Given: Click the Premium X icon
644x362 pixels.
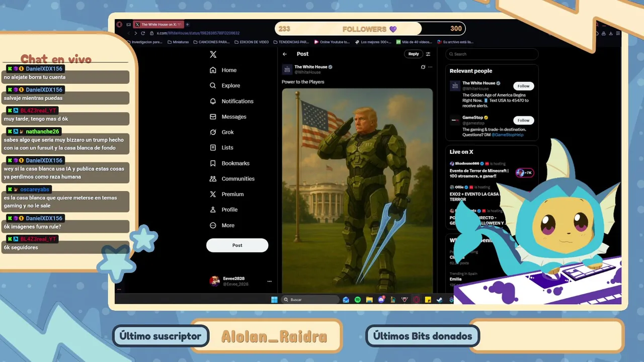Looking at the screenshot, I should point(213,194).
